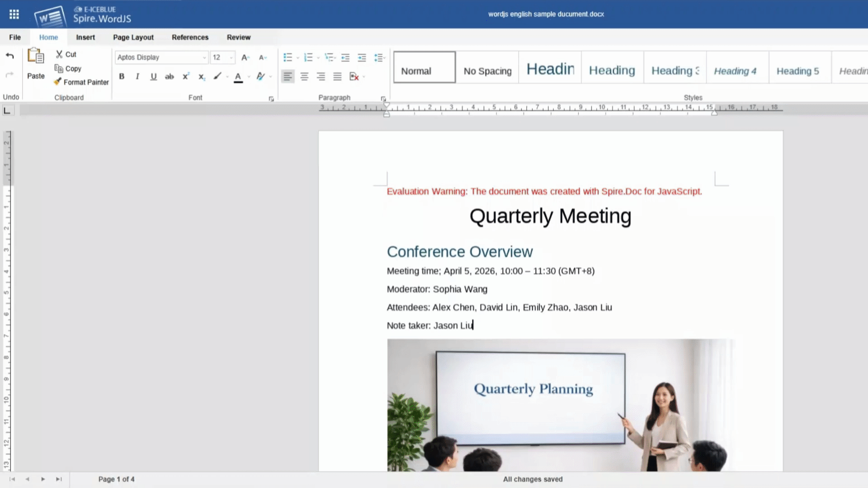Click the font color A swatch
868x488 pixels.
[x=238, y=76]
